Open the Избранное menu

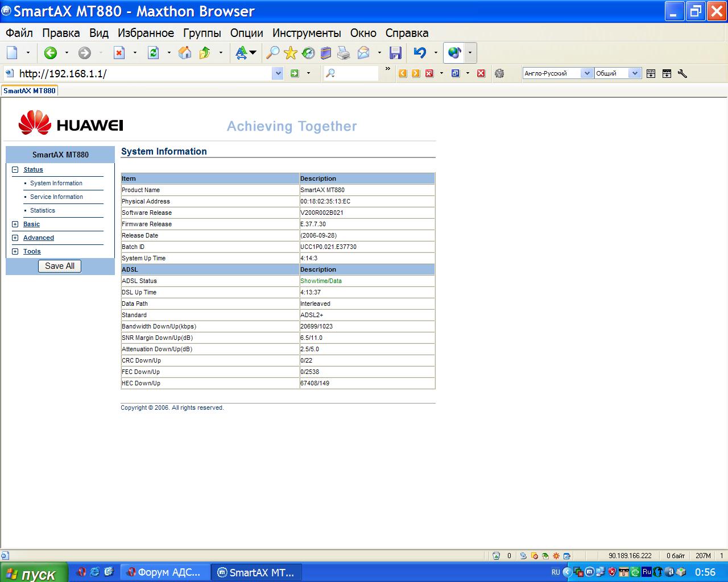(x=146, y=33)
